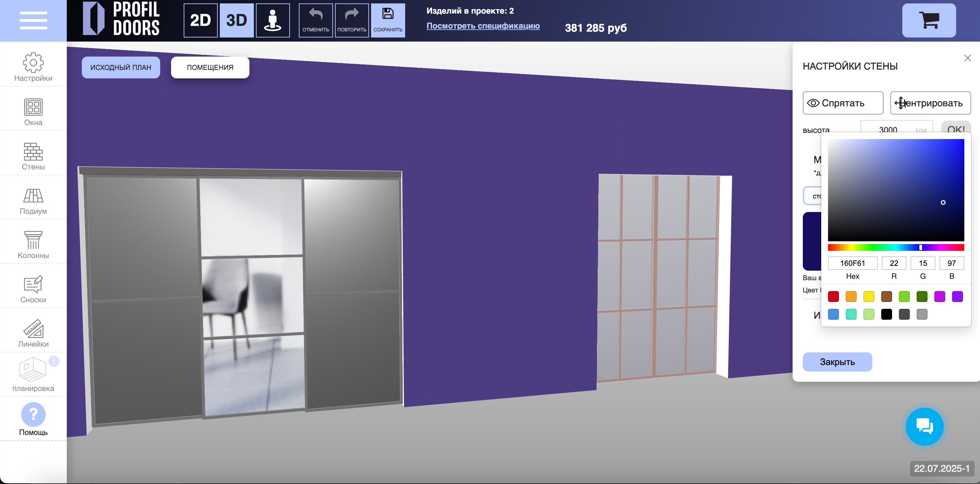Hide the wall with Спрятать
The width and height of the screenshot is (980, 484).
[843, 103]
